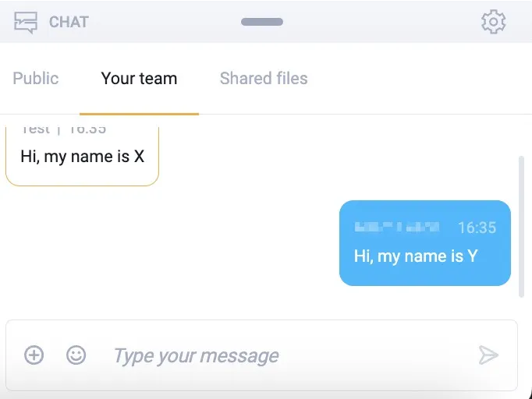532x399 pixels.
Task: Click the send message paper plane icon
Action: click(488, 355)
